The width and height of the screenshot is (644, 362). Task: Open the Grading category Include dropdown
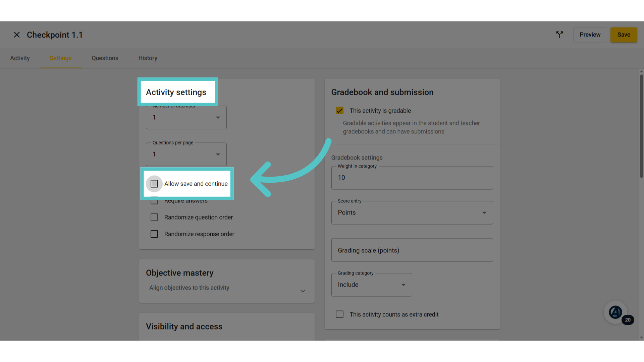372,285
